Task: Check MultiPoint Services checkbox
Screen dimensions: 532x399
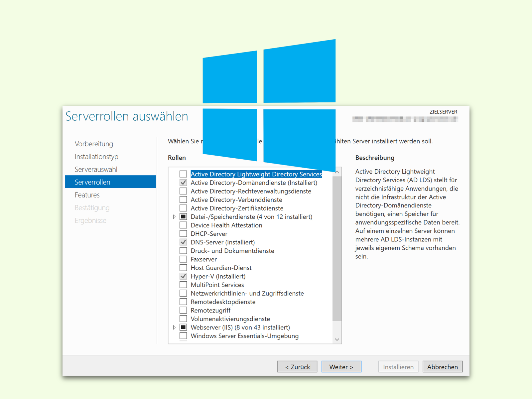Action: click(183, 285)
